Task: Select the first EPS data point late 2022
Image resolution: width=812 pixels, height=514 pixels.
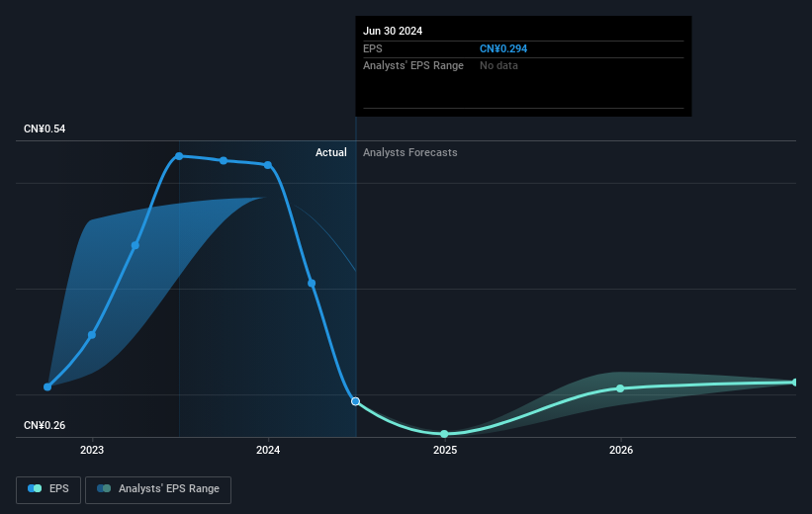Action: pyautogui.click(x=47, y=386)
